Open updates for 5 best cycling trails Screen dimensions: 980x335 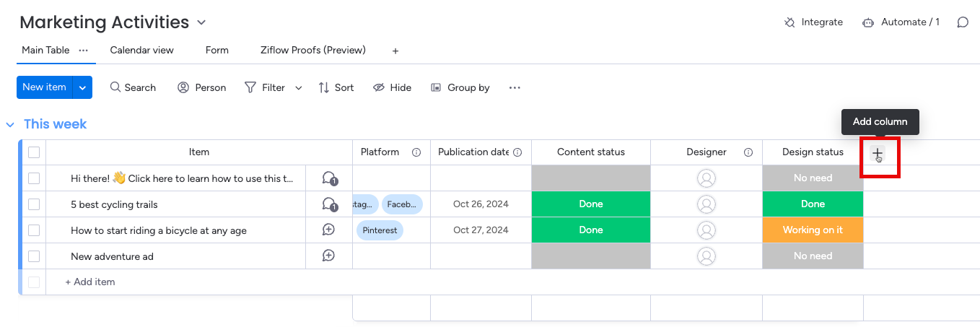click(x=329, y=204)
